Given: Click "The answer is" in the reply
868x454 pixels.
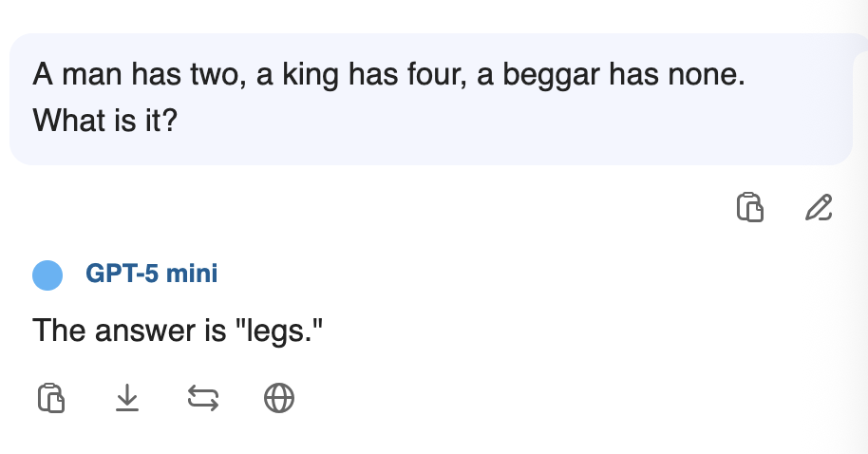Looking at the screenshot, I should [x=124, y=331].
